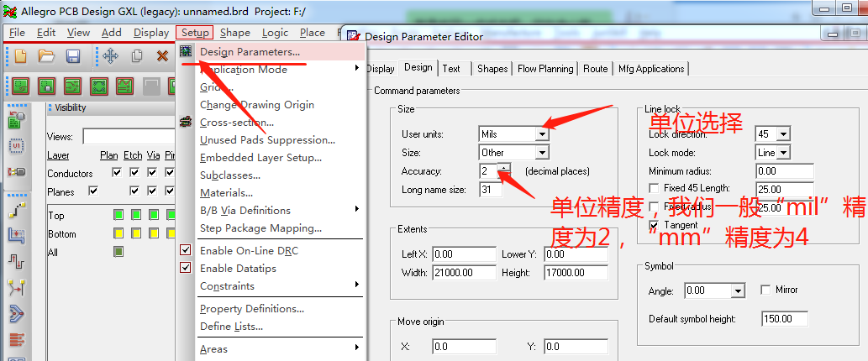This screenshot has height=361, width=868.
Task: Select the yellow branch-and-arrow icon in left toolbar
Action: (17, 287)
